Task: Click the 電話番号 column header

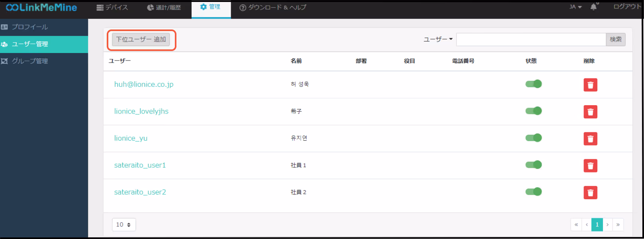Action: 463,61
